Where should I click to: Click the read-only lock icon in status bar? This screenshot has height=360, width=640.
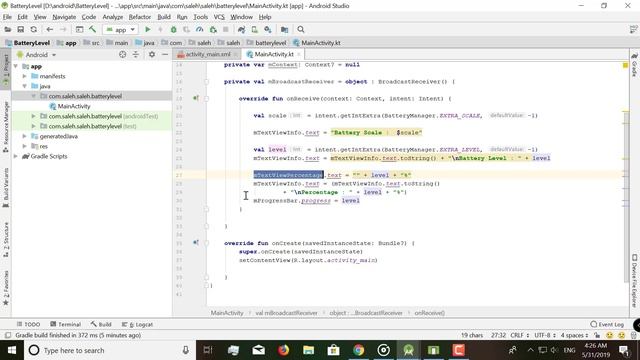pyautogui.click(x=597, y=335)
